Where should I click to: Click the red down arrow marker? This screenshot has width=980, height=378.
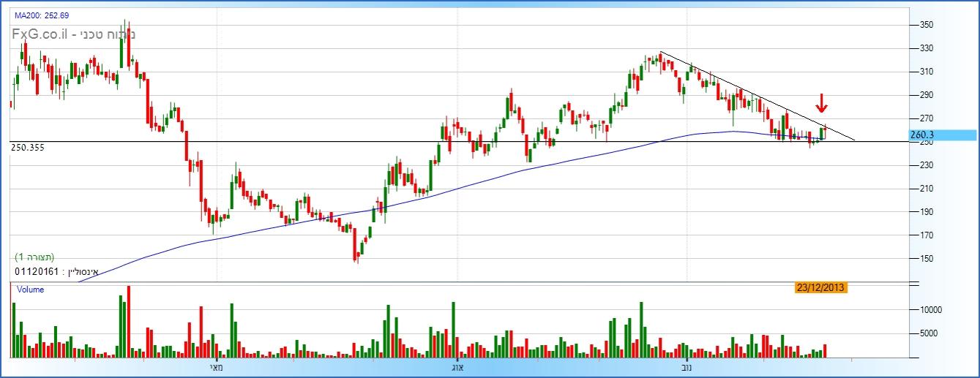tap(821, 103)
